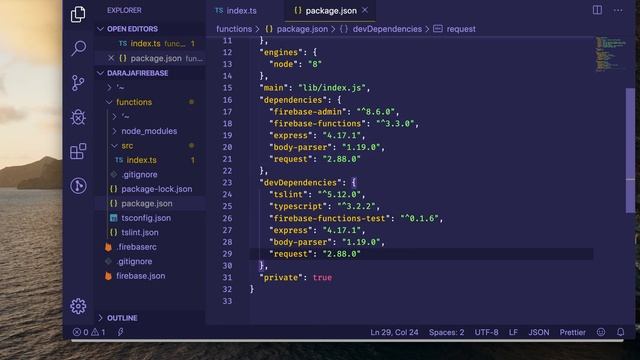Open the Search view icon
This screenshot has height=360, width=640.
(78, 48)
